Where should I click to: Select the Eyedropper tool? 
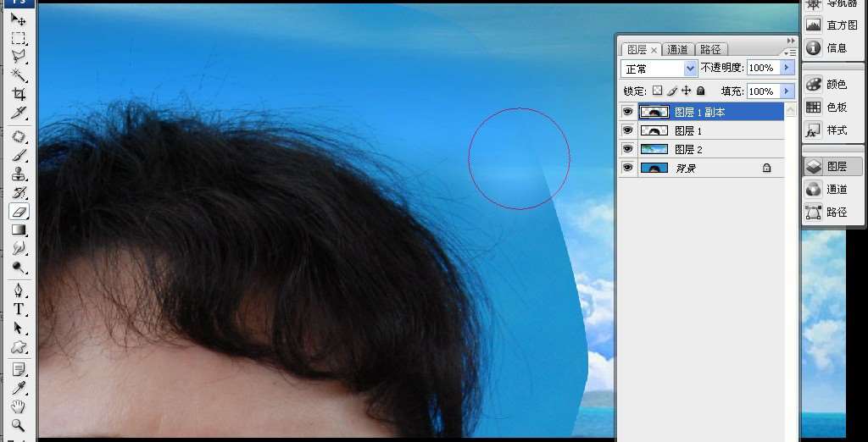click(19, 389)
